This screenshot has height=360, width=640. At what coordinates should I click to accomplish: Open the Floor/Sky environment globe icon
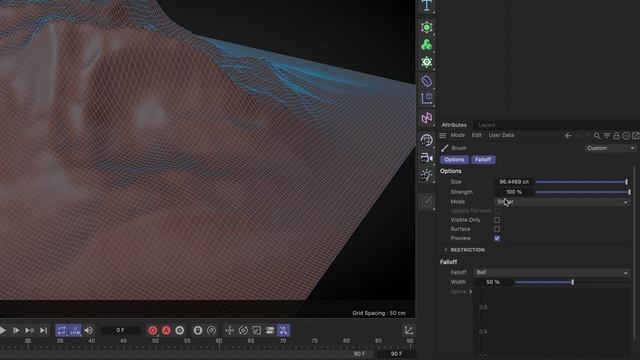point(427,140)
